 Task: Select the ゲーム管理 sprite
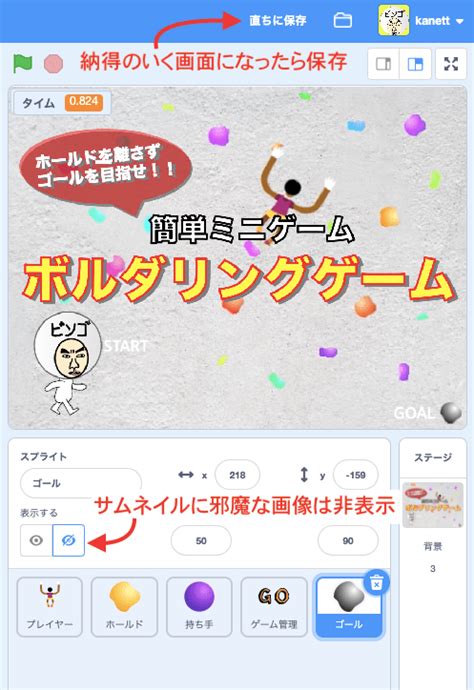pos(274,607)
